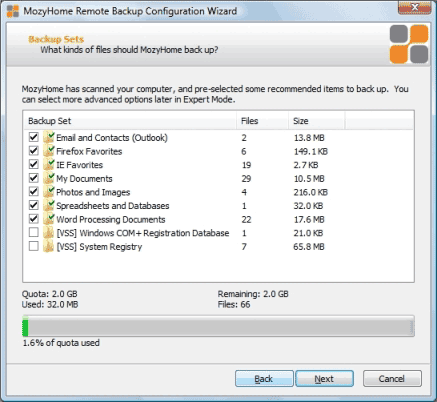This screenshot has height=402, width=437.
Task: Click the Mozy orange and gray logo
Action: [409, 44]
